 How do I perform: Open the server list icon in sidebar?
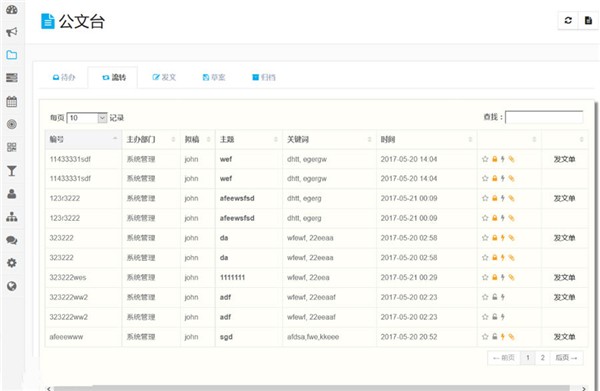pos(12,78)
